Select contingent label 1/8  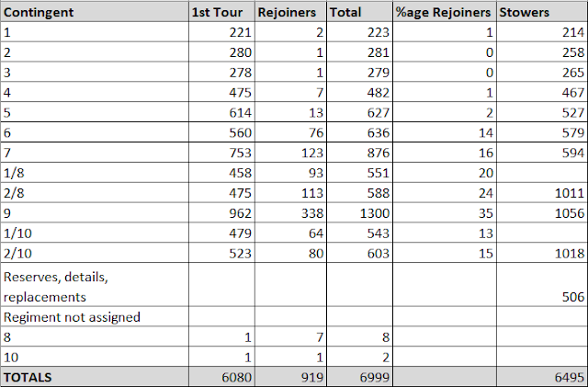coord(14,173)
